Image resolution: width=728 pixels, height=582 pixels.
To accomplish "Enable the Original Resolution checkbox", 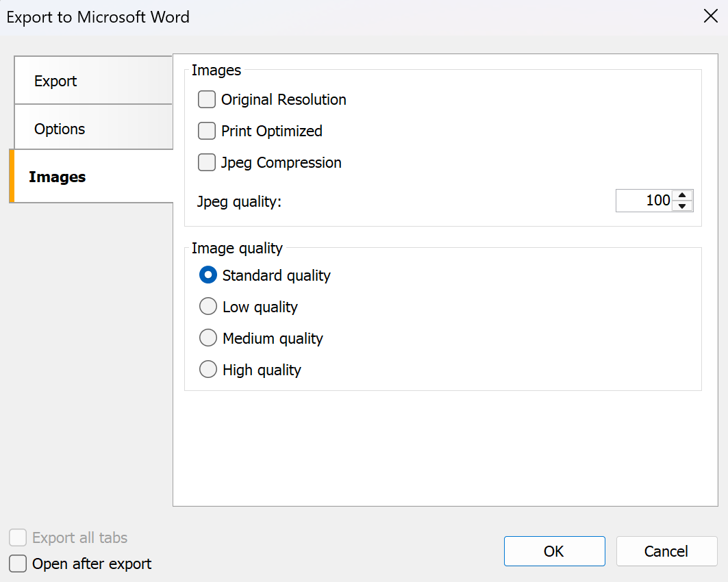I will click(207, 100).
